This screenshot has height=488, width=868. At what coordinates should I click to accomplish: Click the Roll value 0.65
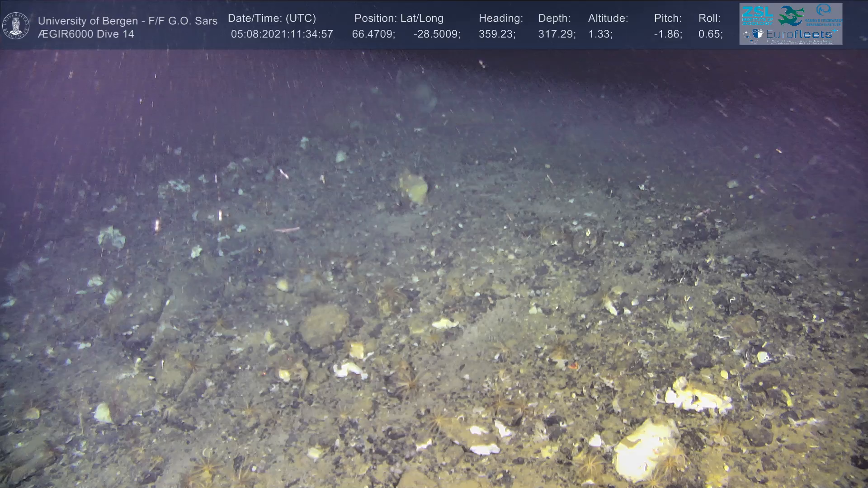tap(710, 34)
